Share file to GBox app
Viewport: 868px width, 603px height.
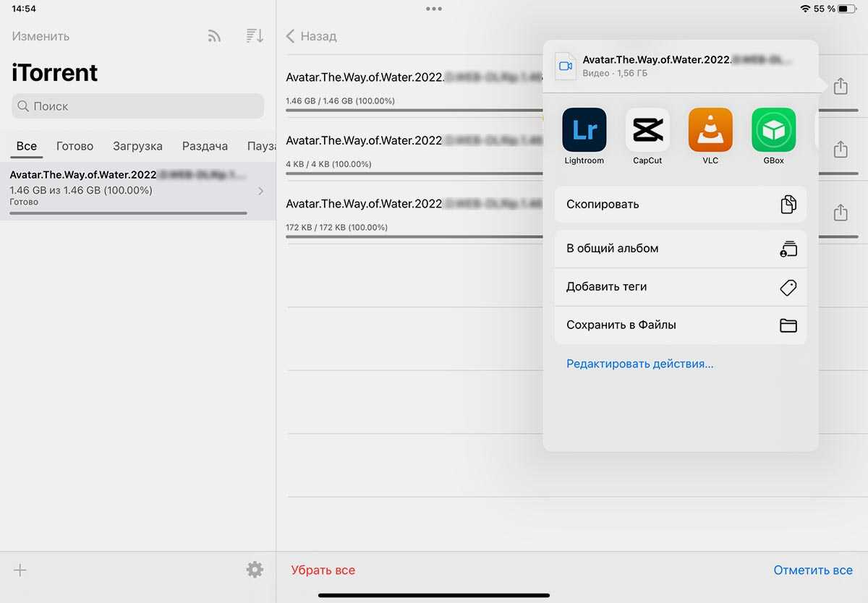click(x=773, y=130)
